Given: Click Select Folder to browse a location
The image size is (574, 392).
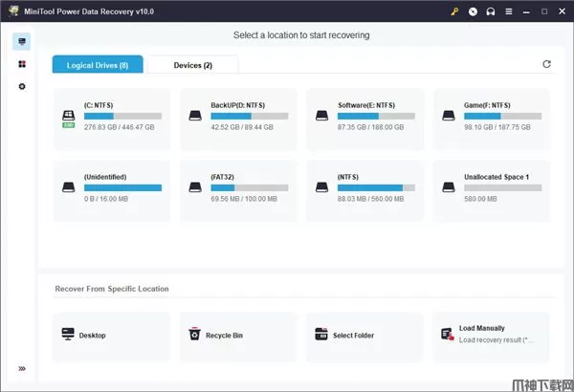Looking at the screenshot, I should (364, 336).
